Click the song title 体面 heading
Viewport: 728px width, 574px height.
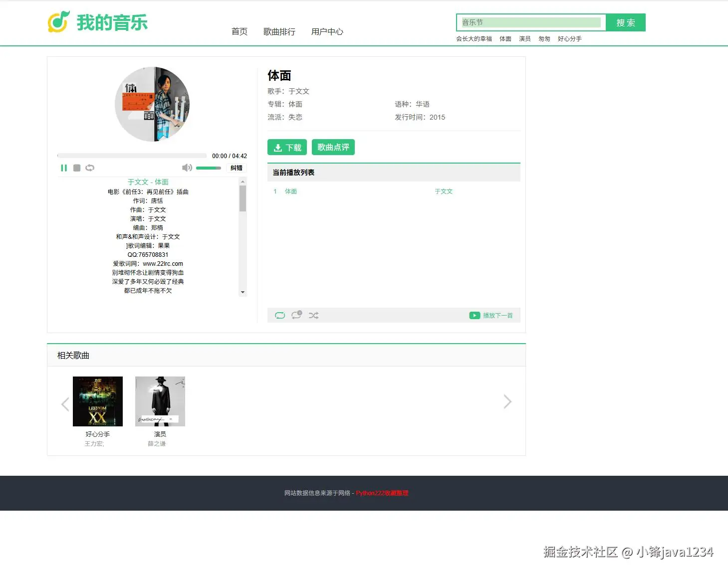279,75
